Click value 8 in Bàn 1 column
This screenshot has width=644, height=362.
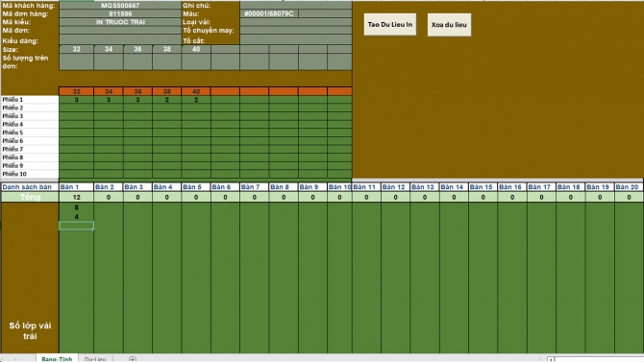coord(76,207)
